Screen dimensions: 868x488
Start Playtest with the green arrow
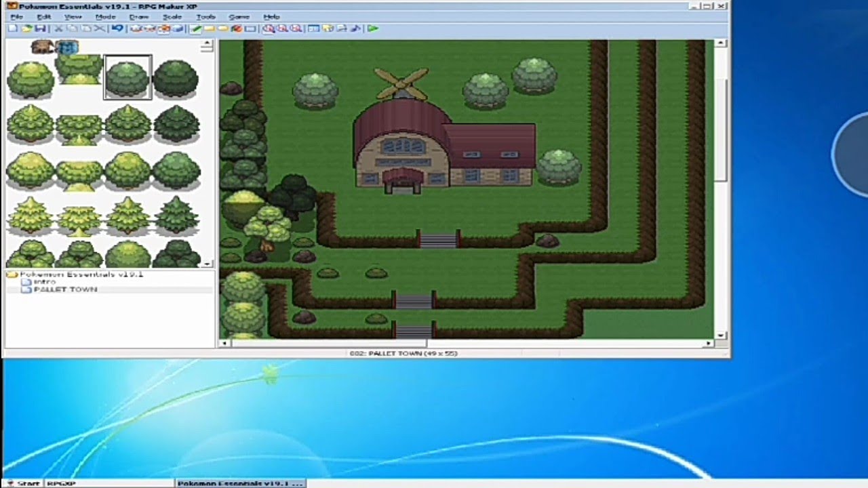coord(372,28)
